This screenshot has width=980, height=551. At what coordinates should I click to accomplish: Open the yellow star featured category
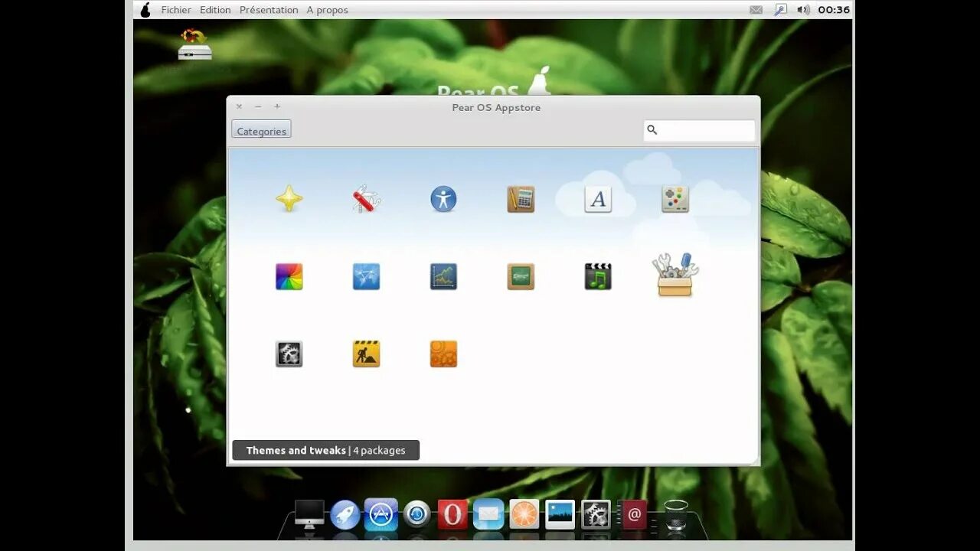pyautogui.click(x=289, y=199)
